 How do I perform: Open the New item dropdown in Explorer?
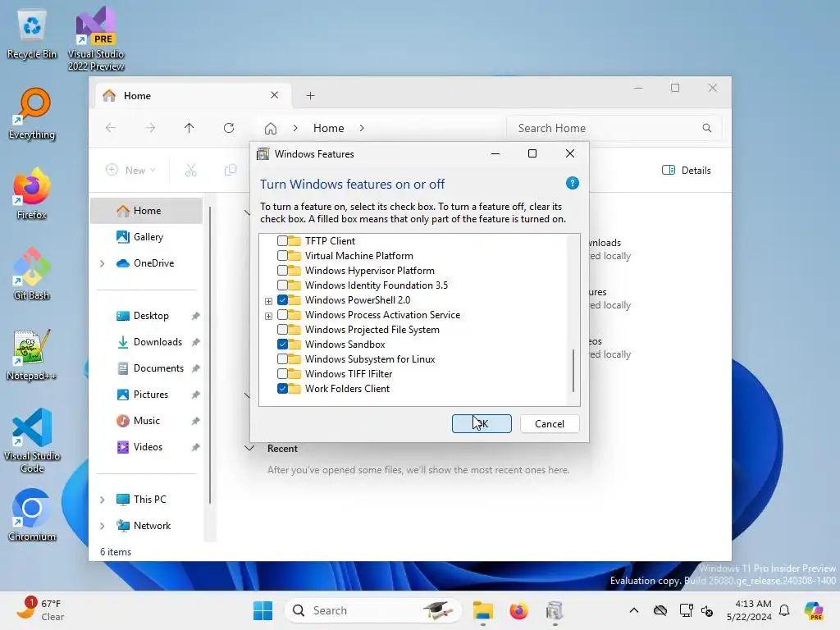coord(130,170)
